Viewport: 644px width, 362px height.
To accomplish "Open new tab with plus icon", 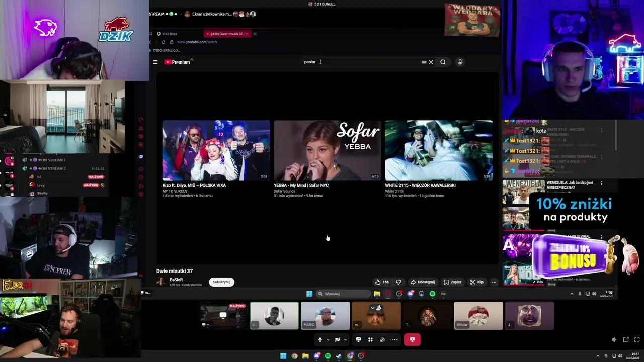I will pyautogui.click(x=255, y=34).
